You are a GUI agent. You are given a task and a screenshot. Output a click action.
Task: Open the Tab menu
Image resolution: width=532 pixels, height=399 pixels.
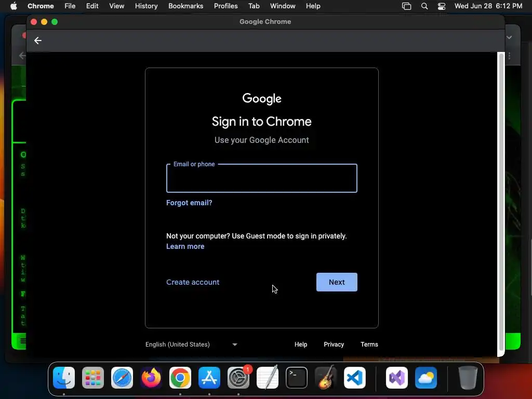click(254, 6)
